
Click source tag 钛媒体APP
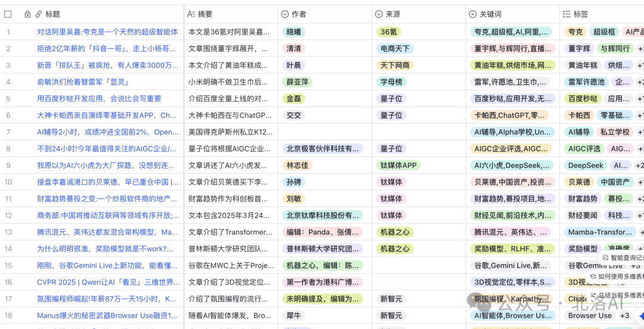tap(398, 166)
